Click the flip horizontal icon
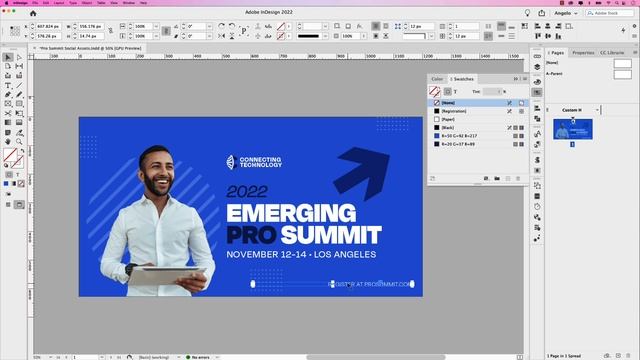 [221, 36]
